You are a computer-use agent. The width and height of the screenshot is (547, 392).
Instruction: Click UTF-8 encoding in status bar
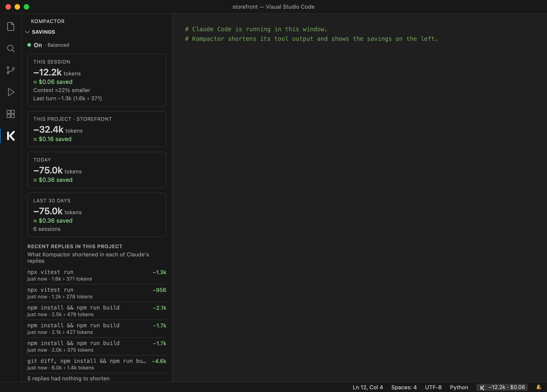point(433,387)
